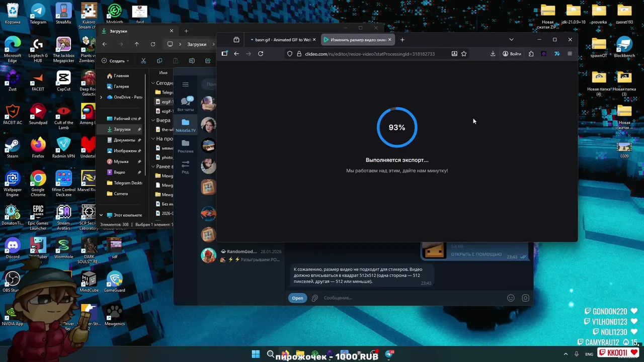644x362 pixels.
Task: Open the emoji picker in Telegram
Action: coord(511,298)
